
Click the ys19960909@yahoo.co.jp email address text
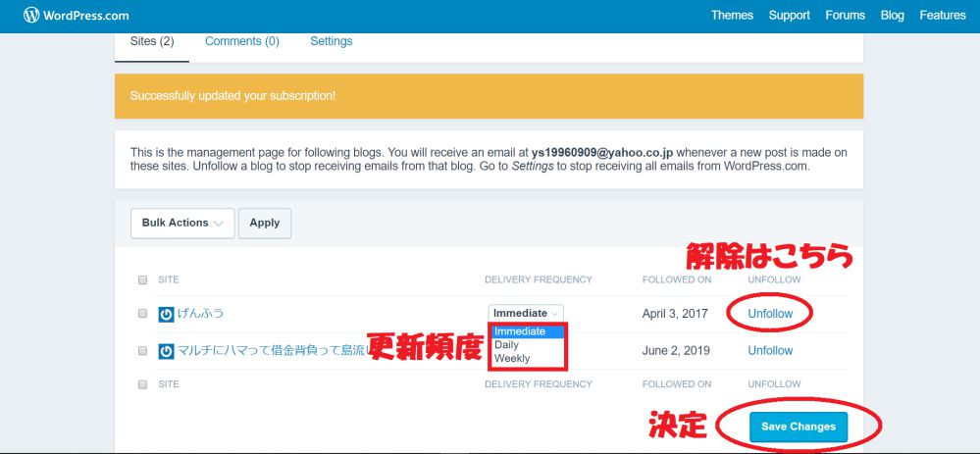point(602,152)
